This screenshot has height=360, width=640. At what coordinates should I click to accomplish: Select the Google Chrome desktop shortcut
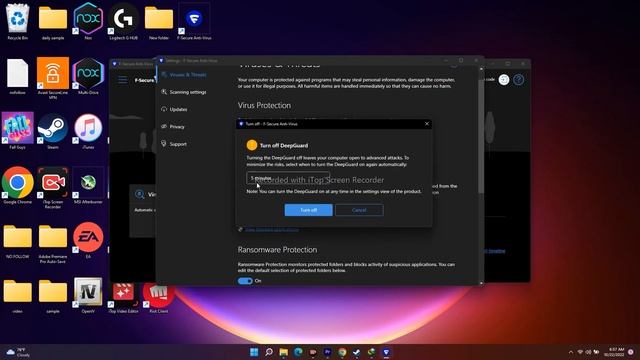pyautogui.click(x=18, y=185)
